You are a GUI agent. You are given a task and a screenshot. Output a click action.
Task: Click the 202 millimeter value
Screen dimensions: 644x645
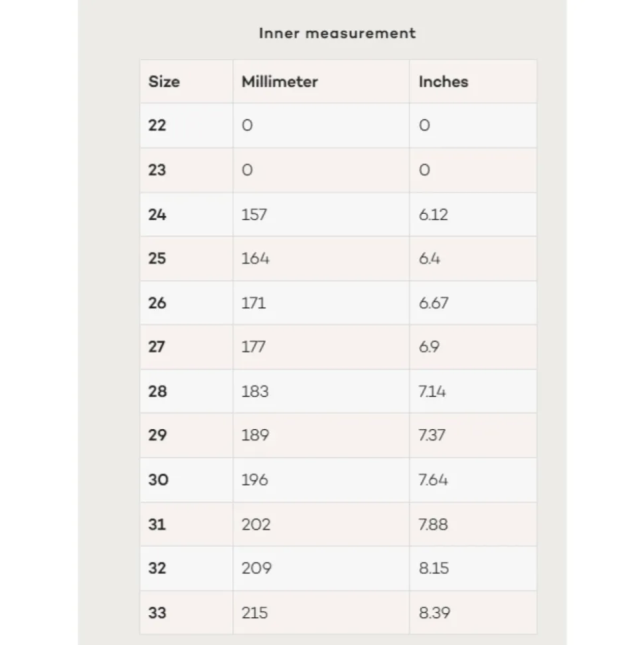click(x=256, y=525)
